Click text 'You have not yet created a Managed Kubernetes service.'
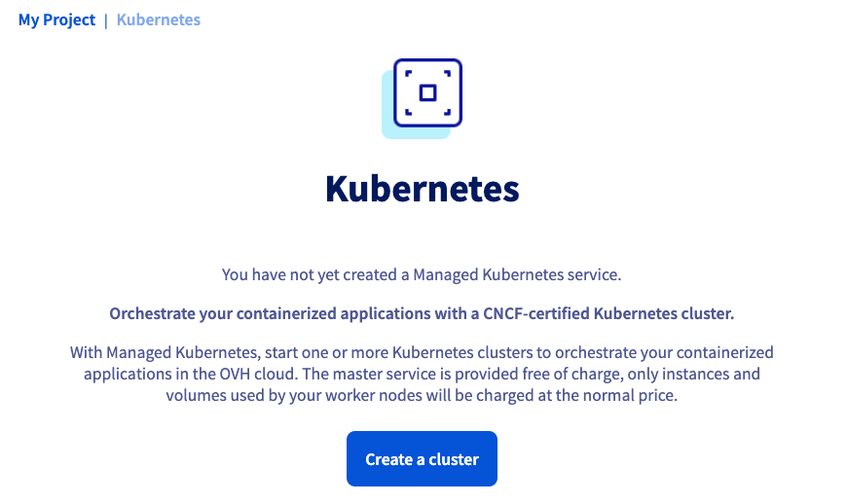Image resolution: width=847 pixels, height=504 pixels. click(x=422, y=274)
